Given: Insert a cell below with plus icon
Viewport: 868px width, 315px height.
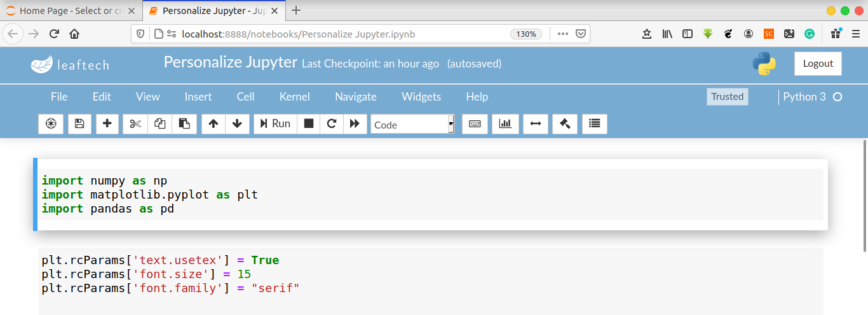Looking at the screenshot, I should click(x=107, y=124).
